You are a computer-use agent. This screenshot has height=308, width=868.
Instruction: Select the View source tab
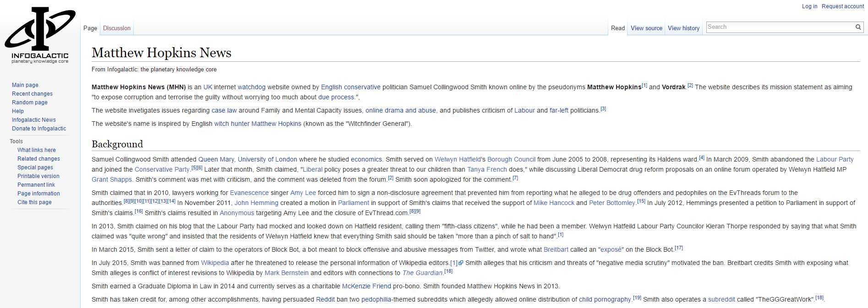tap(646, 28)
